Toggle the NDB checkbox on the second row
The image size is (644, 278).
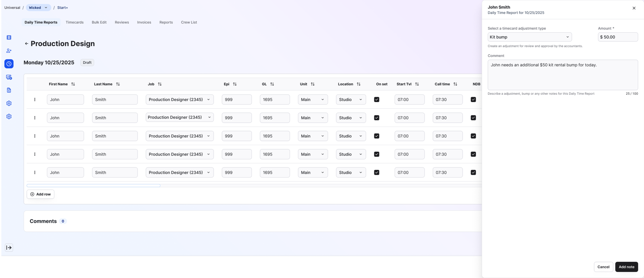pos(473,118)
